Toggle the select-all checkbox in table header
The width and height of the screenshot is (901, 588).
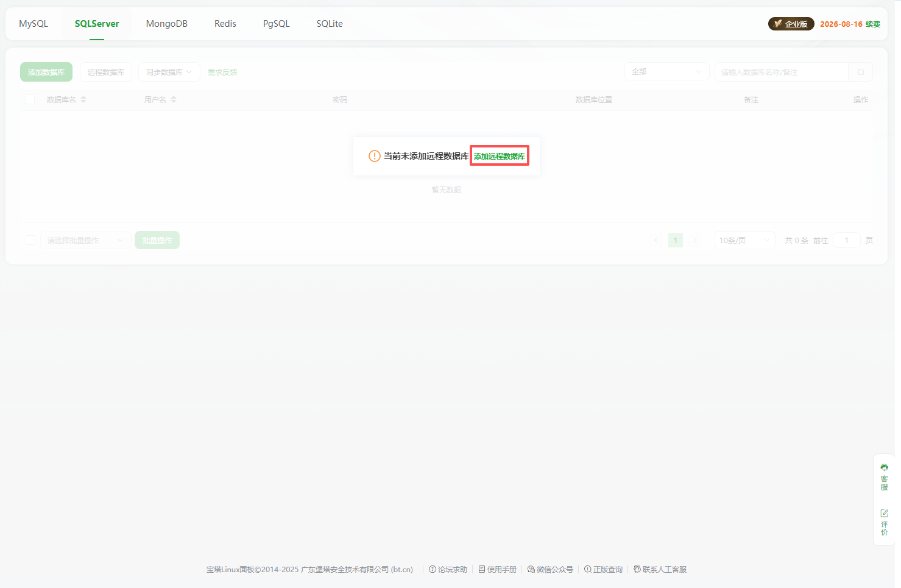[x=30, y=99]
